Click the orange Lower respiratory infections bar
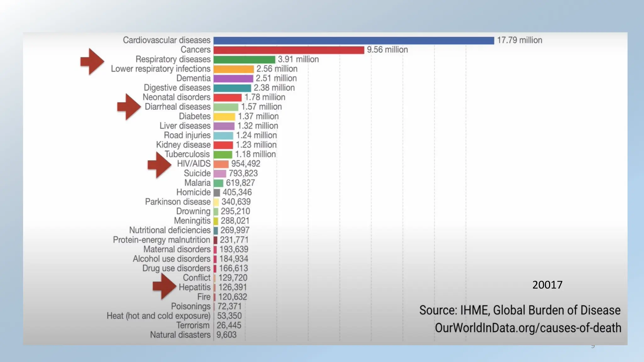This screenshot has width=644, height=362. [234, 69]
